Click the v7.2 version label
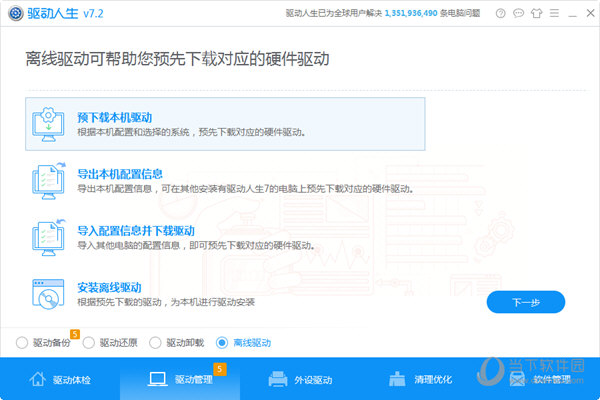 93,13
